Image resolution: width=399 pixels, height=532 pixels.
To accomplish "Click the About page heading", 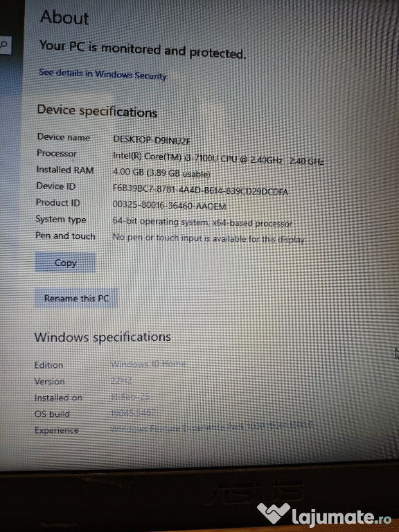I will (x=64, y=17).
